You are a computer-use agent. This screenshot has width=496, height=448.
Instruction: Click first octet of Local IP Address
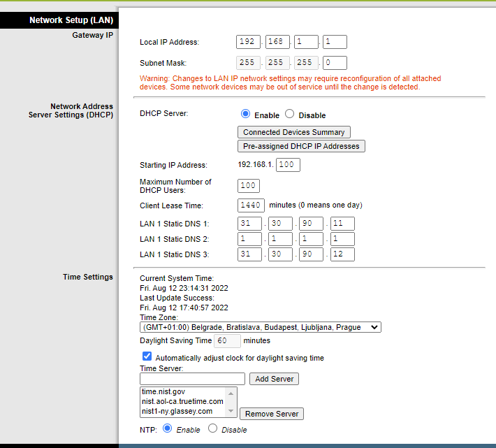pyautogui.click(x=248, y=42)
